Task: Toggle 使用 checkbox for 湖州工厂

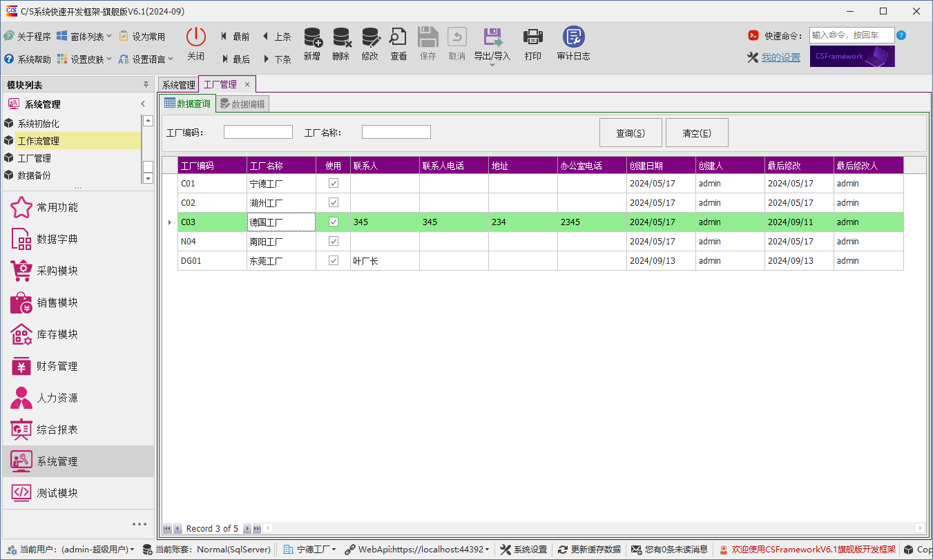Action: click(x=334, y=203)
